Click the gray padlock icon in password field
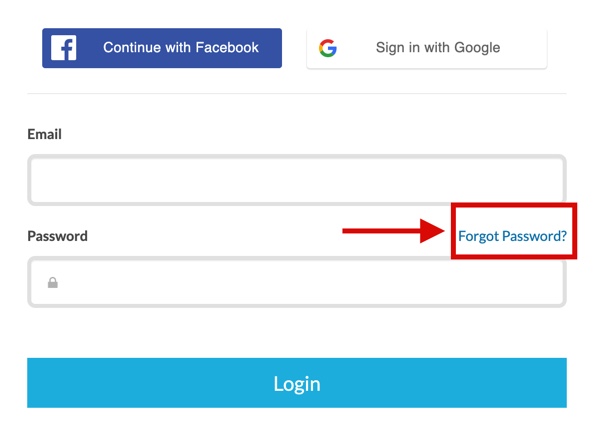This screenshot has width=596, height=433. coord(53,282)
